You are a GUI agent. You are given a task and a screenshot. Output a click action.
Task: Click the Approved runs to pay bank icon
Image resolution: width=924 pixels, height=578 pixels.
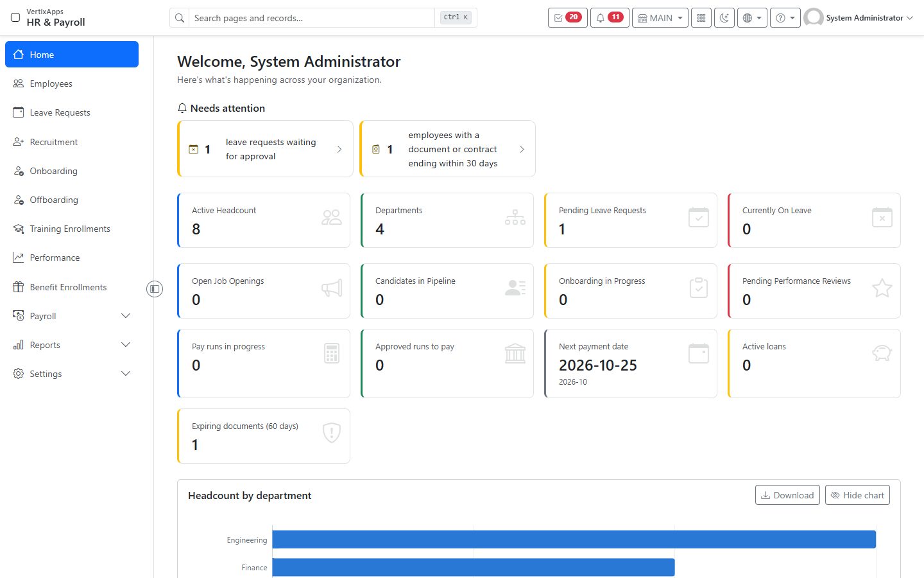click(x=515, y=353)
